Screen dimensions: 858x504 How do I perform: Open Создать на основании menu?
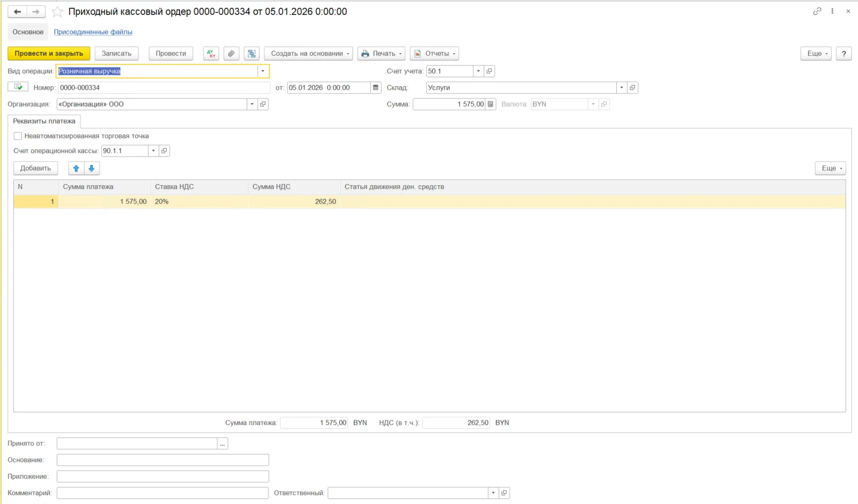click(309, 53)
